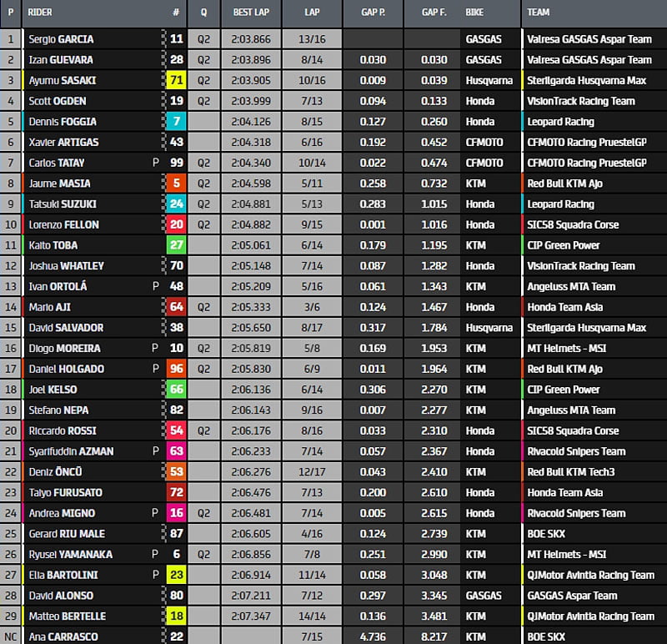Click Scott Ogden's best lap time 2:03.999
Image resolution: width=667 pixels, height=644 pixels.
[251, 101]
